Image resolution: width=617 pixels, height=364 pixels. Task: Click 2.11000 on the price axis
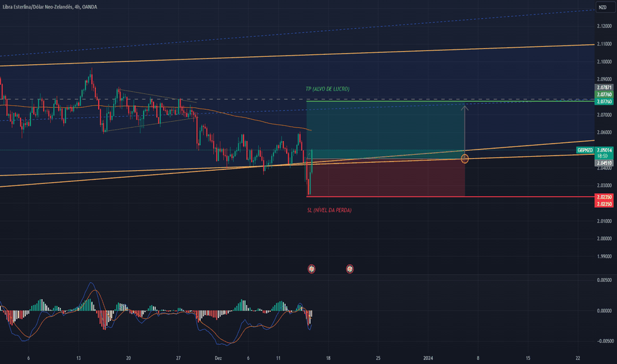(x=604, y=44)
